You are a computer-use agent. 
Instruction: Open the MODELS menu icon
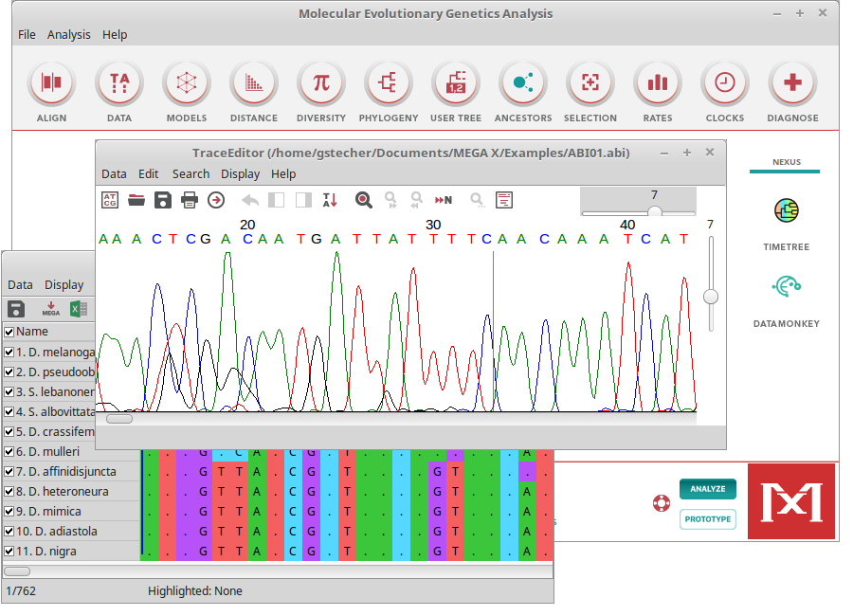(x=186, y=82)
